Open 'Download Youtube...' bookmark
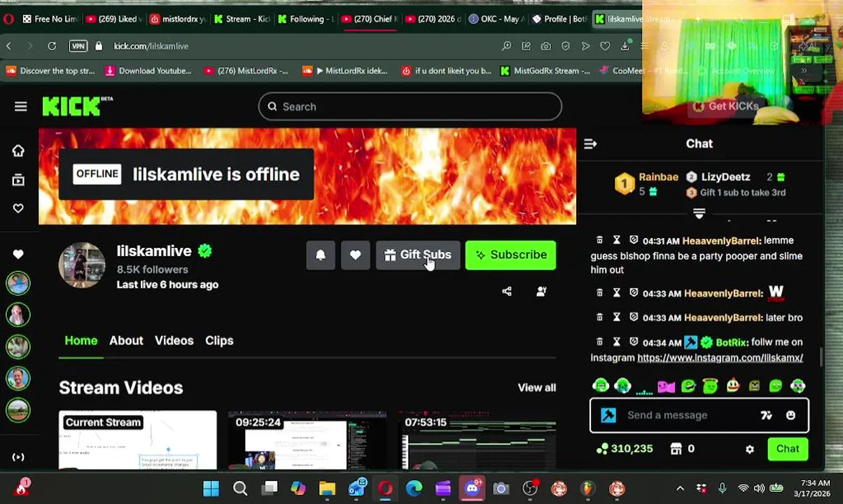Screen dimensions: 843x504 (x=148, y=71)
